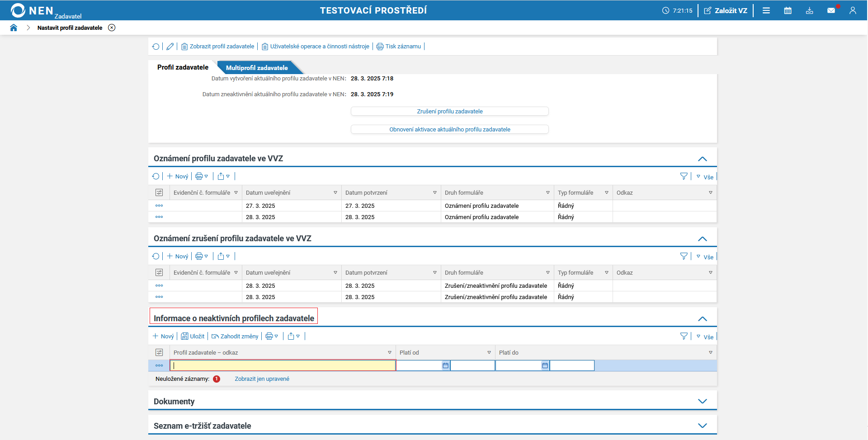Open Druh formuláře column dropdown in first table
868x440 pixels.
click(547, 193)
